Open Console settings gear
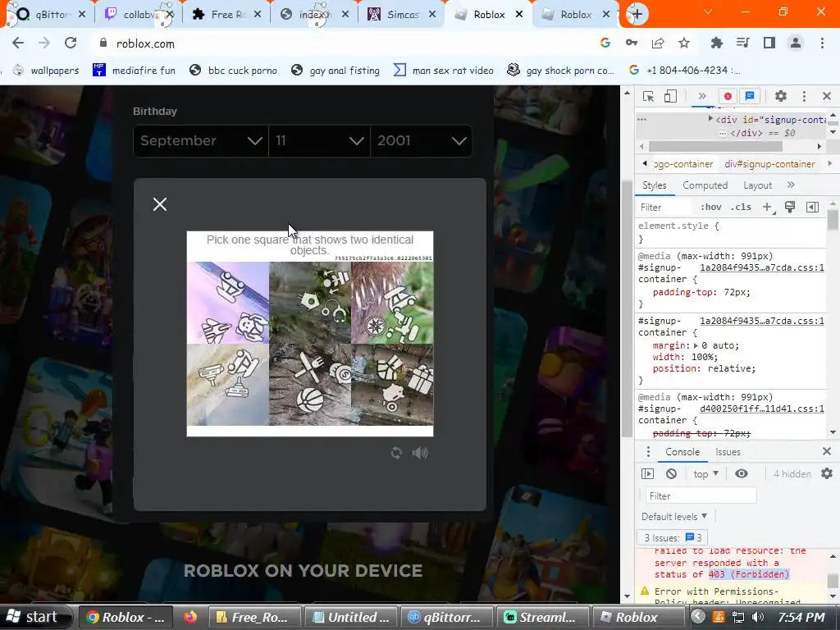The image size is (840, 630). pyautogui.click(x=827, y=473)
